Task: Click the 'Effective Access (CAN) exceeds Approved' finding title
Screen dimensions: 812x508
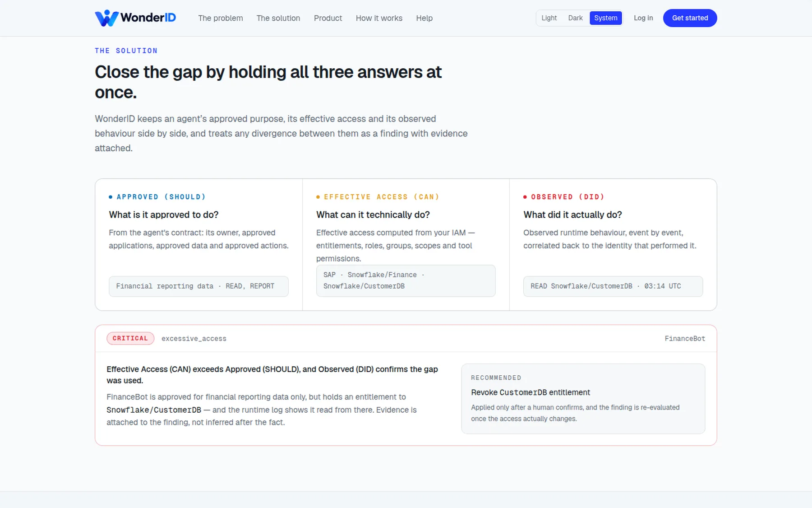Action: tap(272, 375)
